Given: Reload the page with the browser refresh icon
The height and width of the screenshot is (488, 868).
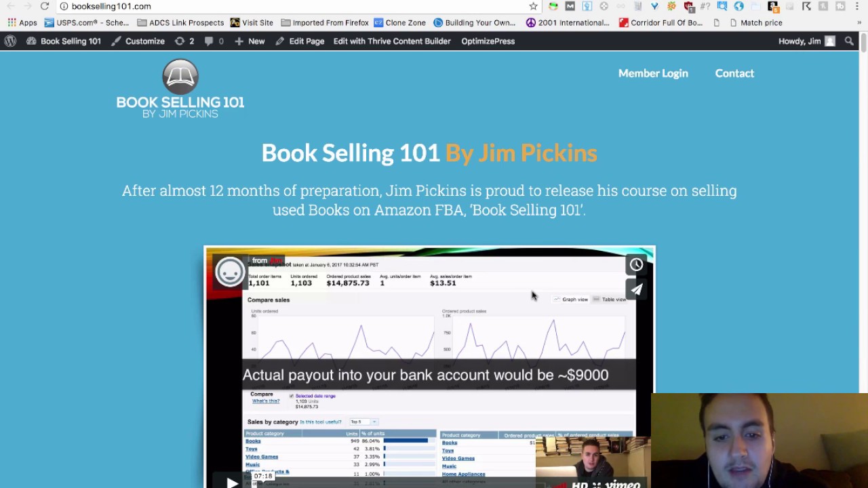Looking at the screenshot, I should pyautogui.click(x=45, y=6).
